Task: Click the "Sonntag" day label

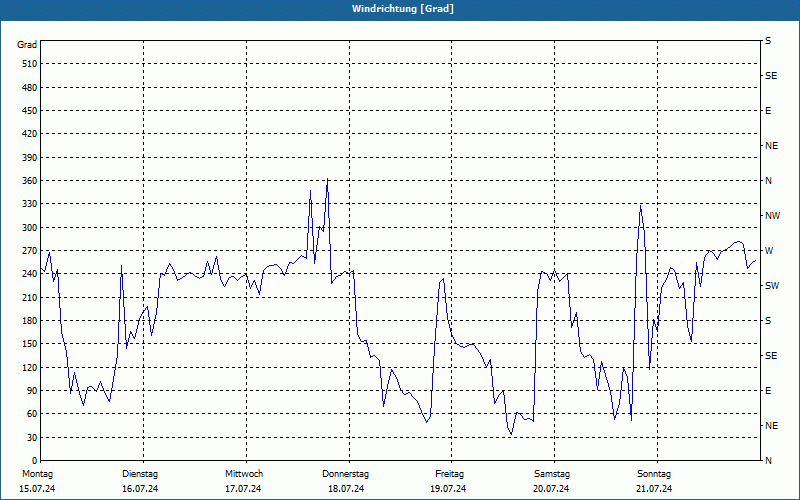Action: pyautogui.click(x=654, y=474)
